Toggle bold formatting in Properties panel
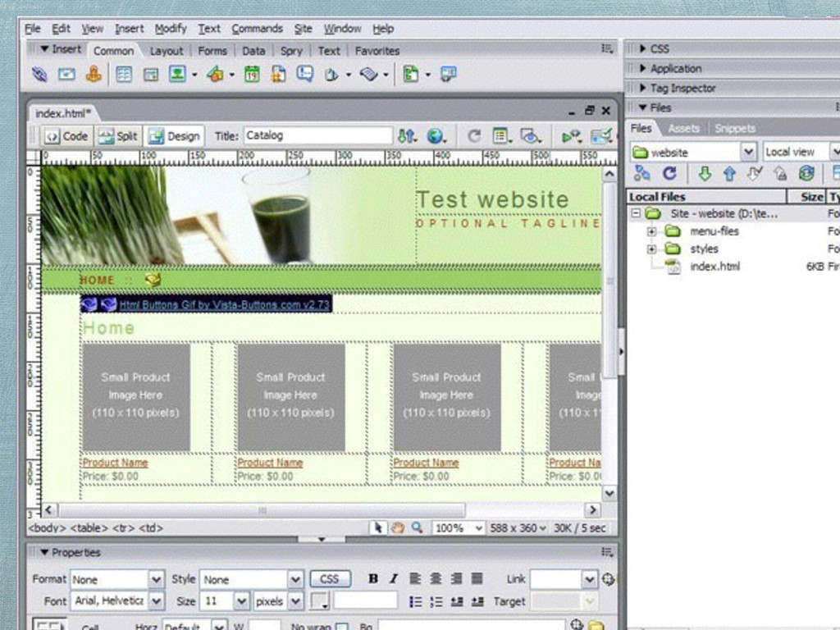The width and height of the screenshot is (840, 630). (373, 578)
